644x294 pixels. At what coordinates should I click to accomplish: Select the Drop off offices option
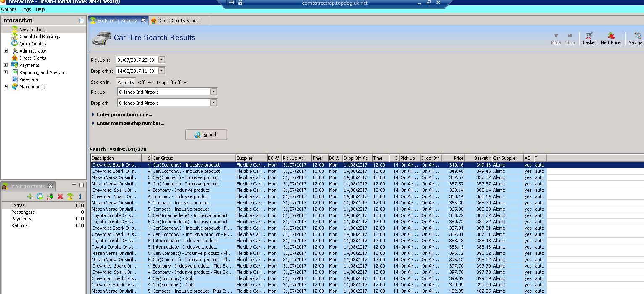[173, 82]
